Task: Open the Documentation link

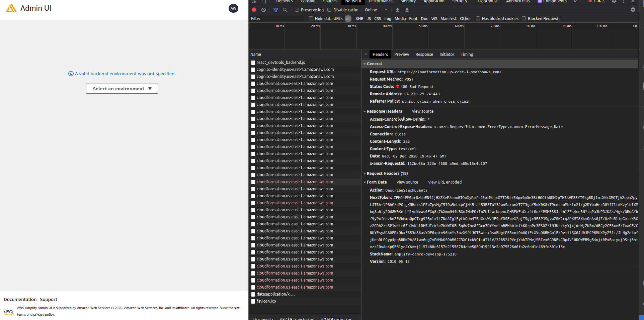Action: point(20,299)
